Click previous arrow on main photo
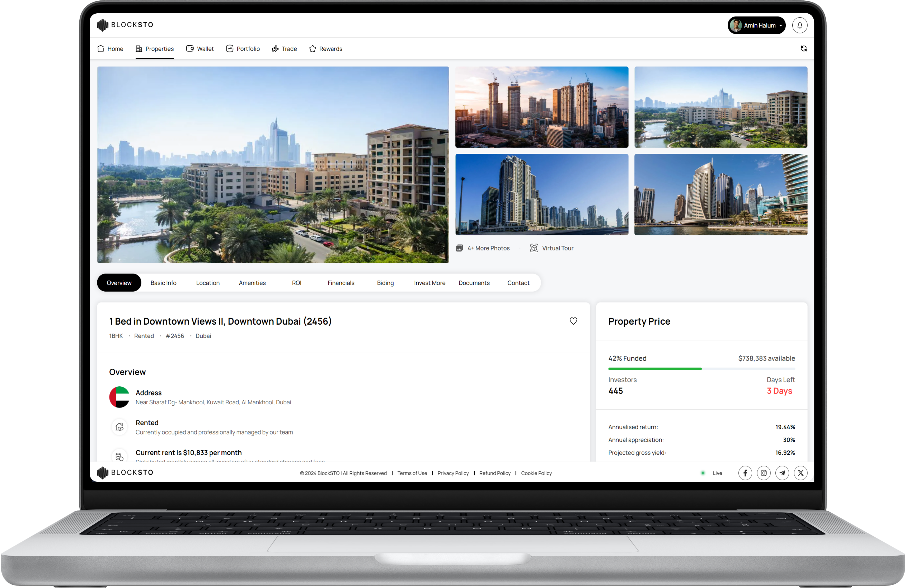This screenshot has width=906, height=588. (x=103, y=169)
